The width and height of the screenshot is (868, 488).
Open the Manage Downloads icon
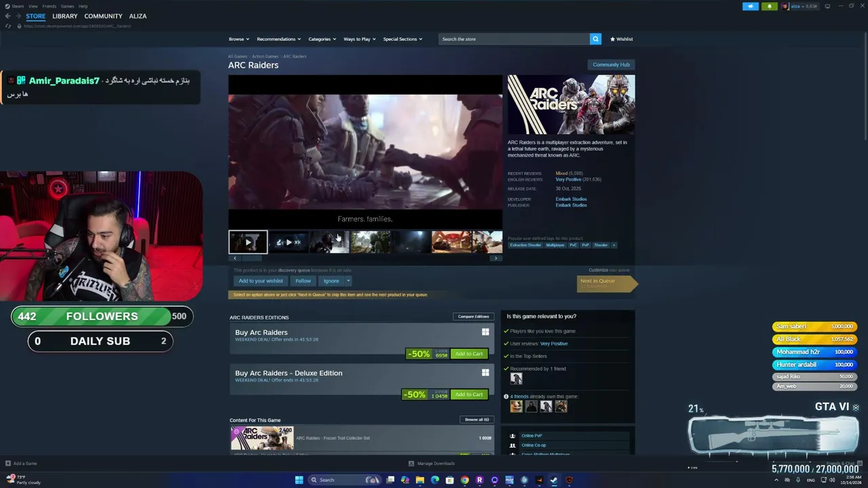(411, 464)
